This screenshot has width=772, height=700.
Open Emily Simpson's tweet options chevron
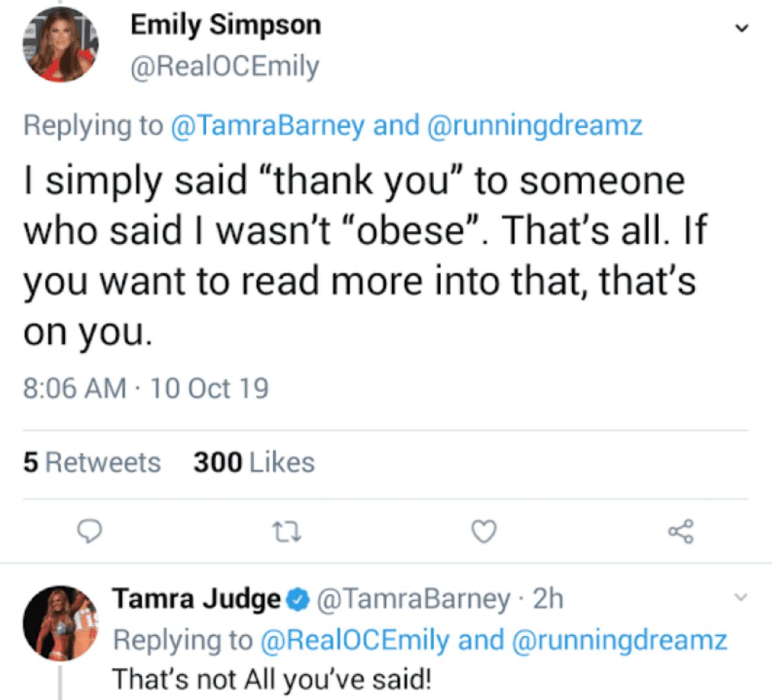741,28
